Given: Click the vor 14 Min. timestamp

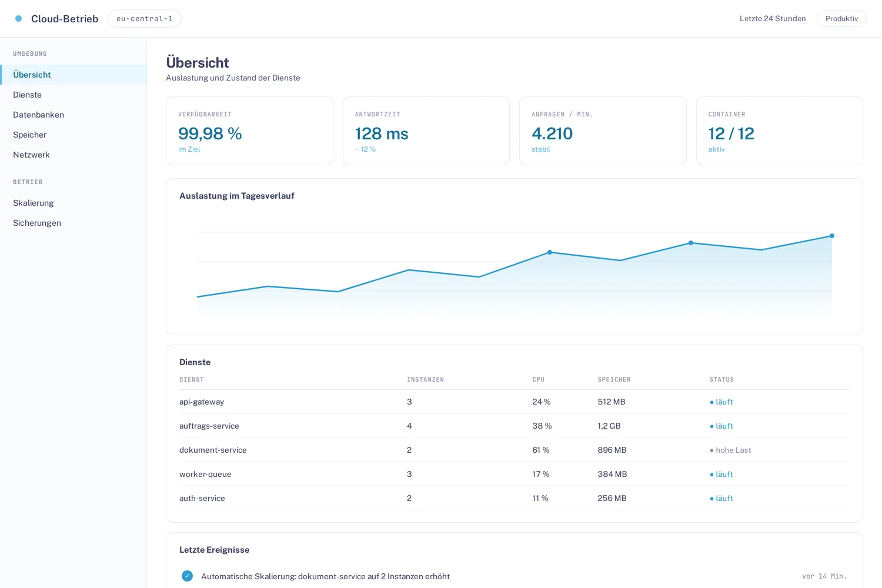Looking at the screenshot, I should click(x=824, y=576).
